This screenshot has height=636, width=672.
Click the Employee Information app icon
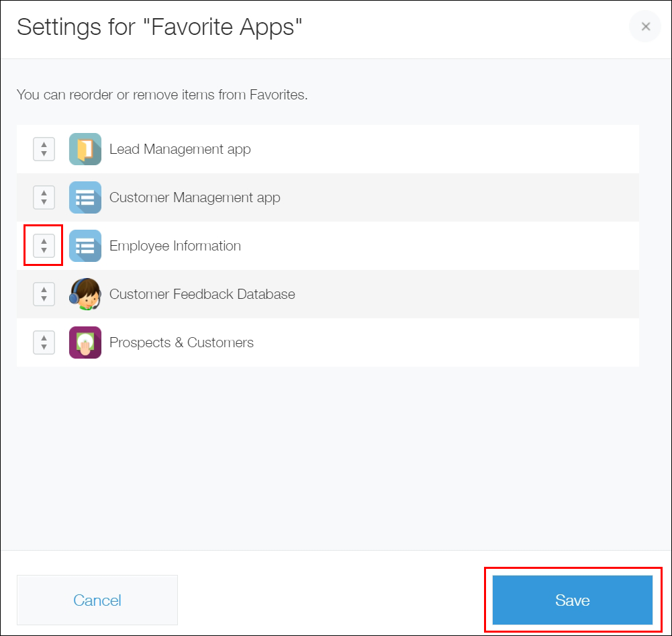[x=85, y=246]
